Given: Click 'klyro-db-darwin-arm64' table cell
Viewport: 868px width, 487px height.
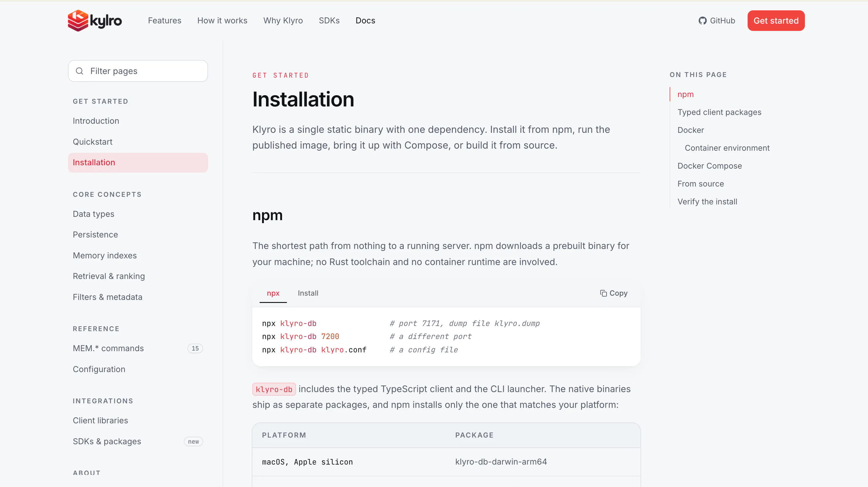Looking at the screenshot, I should [501, 462].
